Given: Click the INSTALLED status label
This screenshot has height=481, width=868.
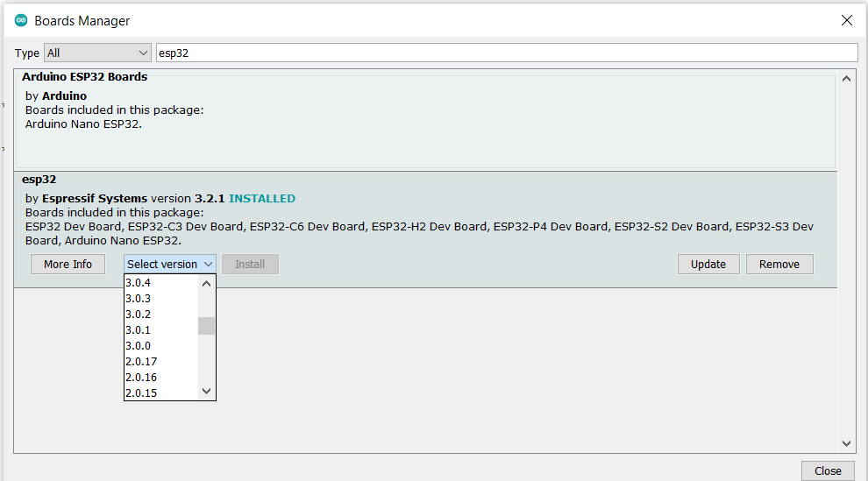Looking at the screenshot, I should pos(262,199).
